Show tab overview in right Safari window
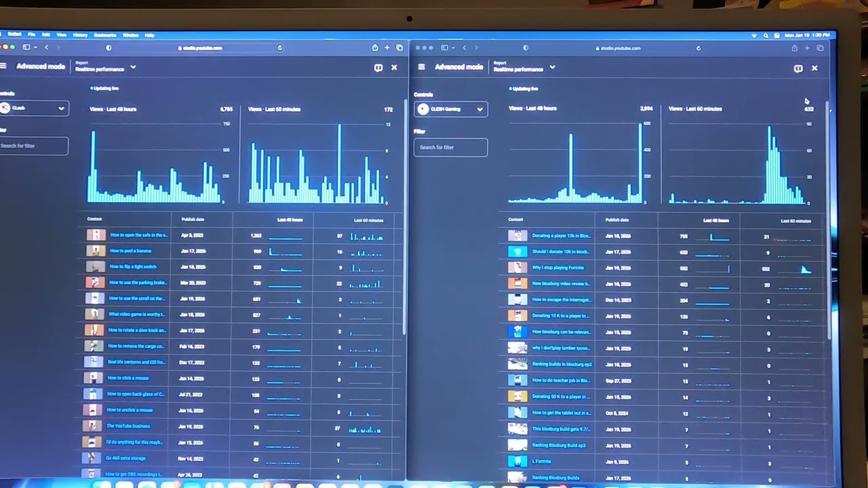The height and width of the screenshot is (488, 868). pos(820,48)
